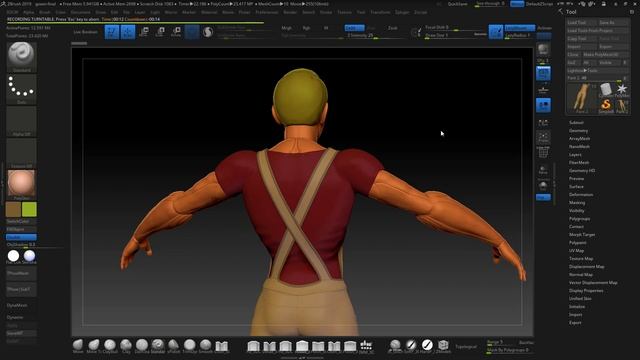The width and height of the screenshot is (640, 360).
Task: Toggle the LazyMouse button
Action: [x=520, y=28]
